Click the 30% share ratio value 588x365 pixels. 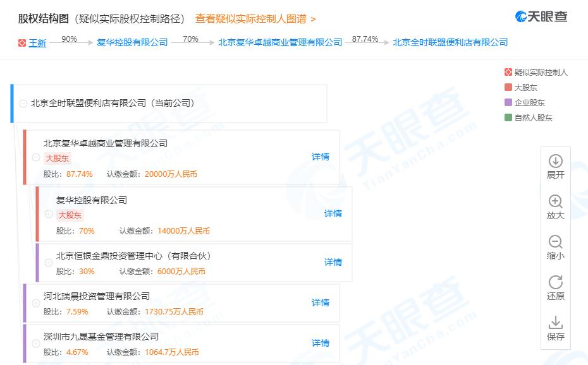click(87, 272)
